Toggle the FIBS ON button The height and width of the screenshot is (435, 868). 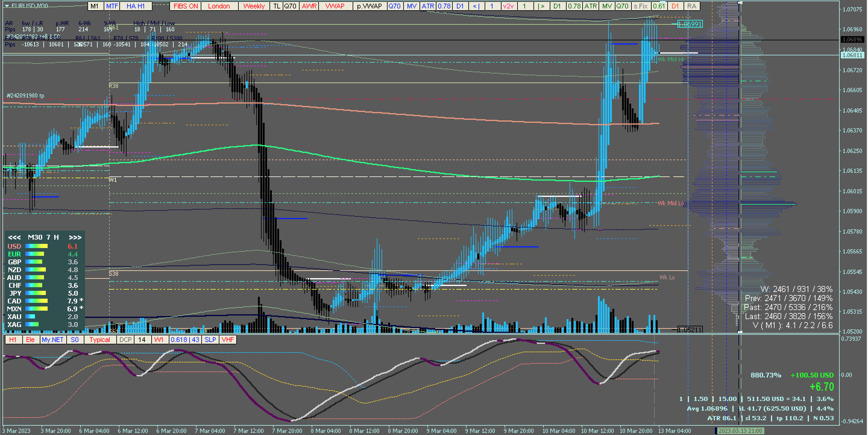pos(186,6)
